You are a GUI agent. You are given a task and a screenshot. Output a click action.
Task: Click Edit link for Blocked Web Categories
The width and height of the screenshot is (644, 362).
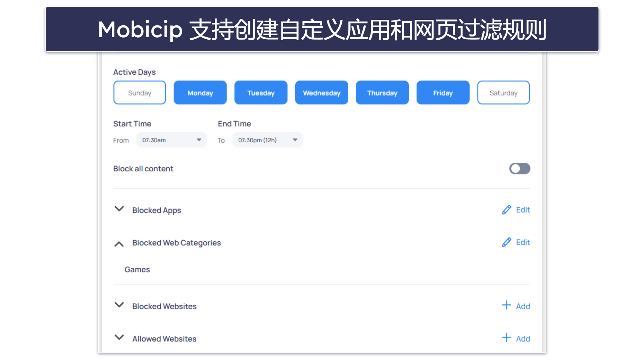click(x=523, y=243)
